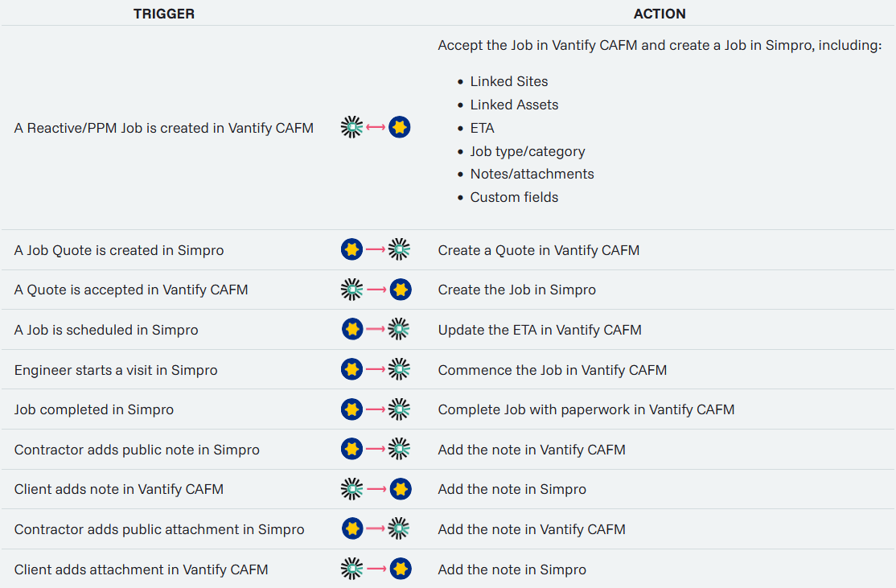Click Simpro icon beside 'Contractor adds public note'

(x=351, y=449)
